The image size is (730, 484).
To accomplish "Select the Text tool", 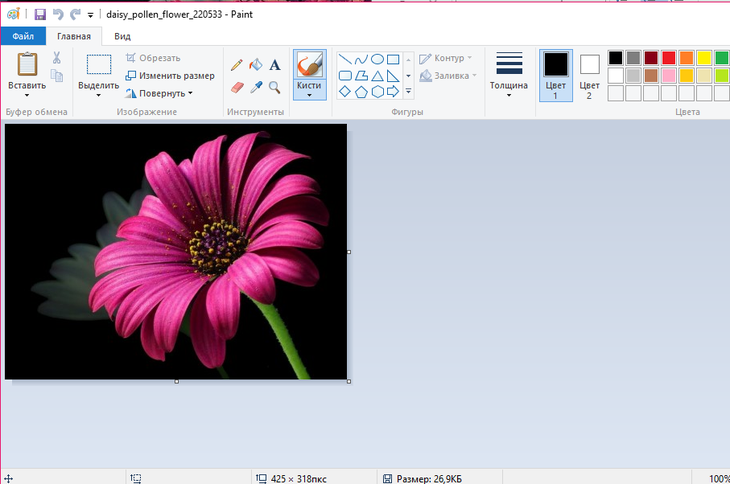I will (x=275, y=65).
